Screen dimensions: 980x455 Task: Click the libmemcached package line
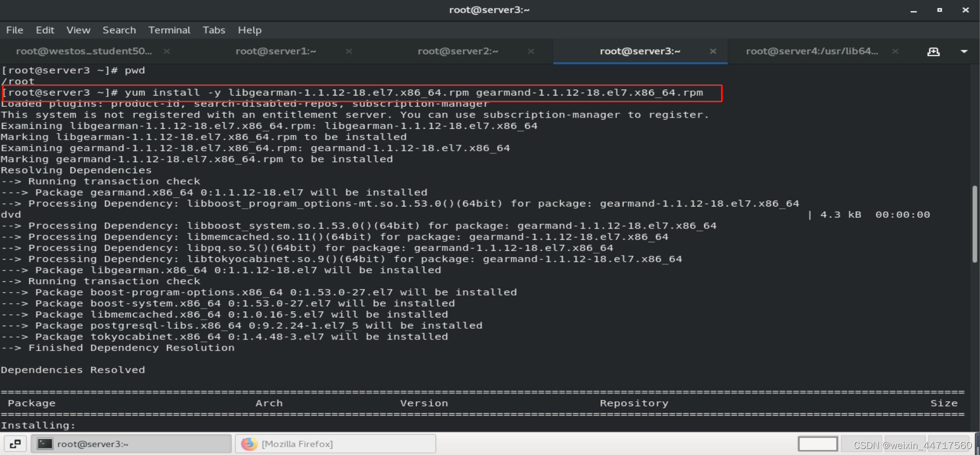(224, 315)
